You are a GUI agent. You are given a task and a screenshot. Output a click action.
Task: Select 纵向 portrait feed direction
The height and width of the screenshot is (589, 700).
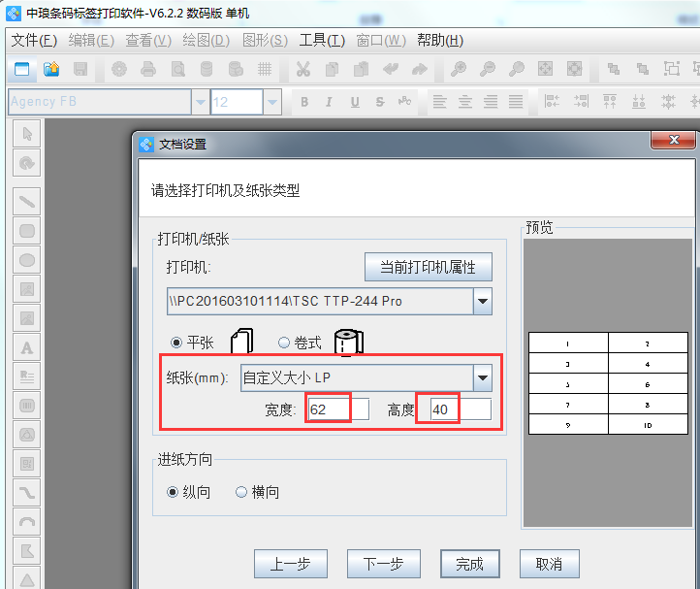(173, 492)
